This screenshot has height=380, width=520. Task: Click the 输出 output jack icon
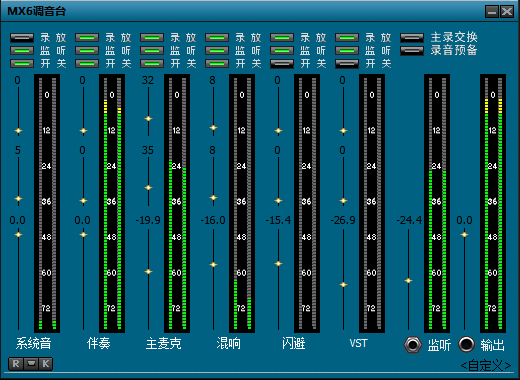pyautogui.click(x=466, y=344)
